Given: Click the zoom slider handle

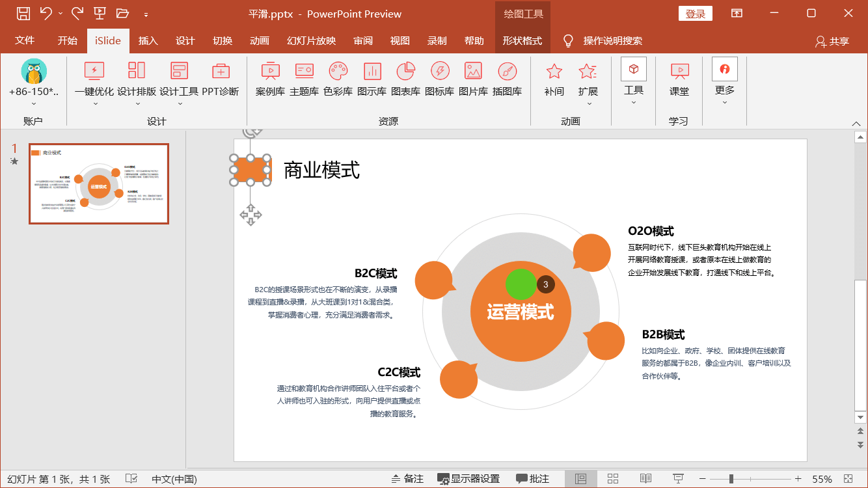Looking at the screenshot, I should [x=731, y=479].
